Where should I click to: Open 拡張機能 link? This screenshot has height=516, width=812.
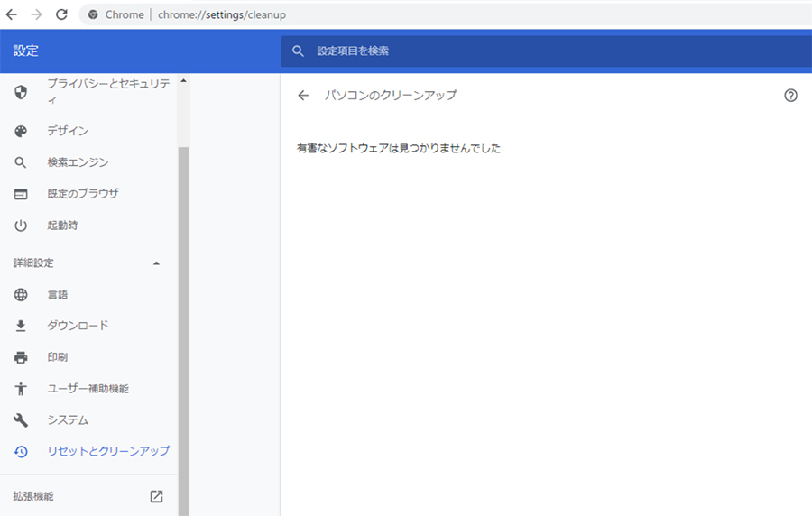tap(33, 496)
